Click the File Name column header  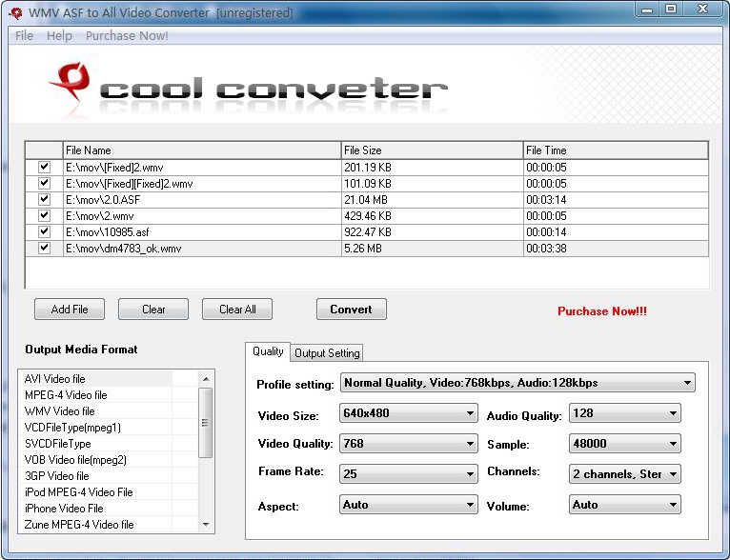[x=202, y=150]
